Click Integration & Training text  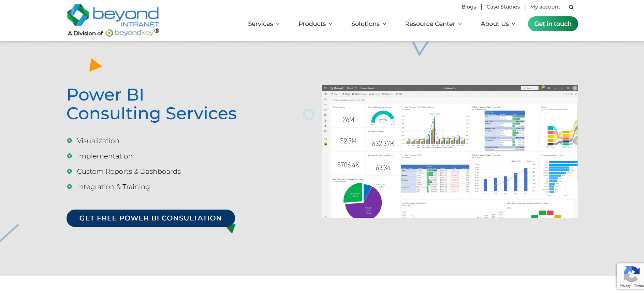tap(113, 187)
